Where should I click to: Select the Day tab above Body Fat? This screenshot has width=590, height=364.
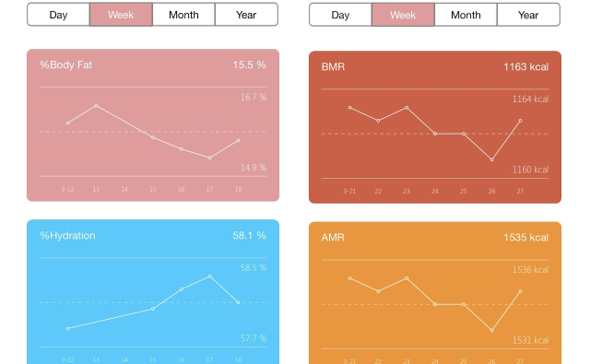(x=58, y=15)
